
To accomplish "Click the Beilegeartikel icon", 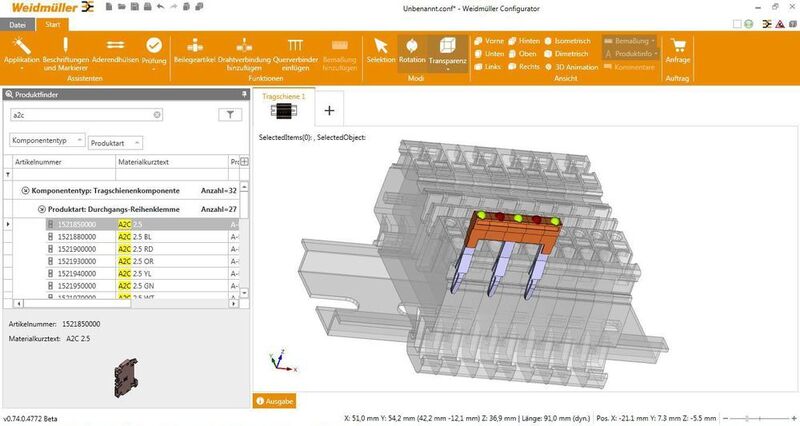I will pyautogui.click(x=194, y=51).
